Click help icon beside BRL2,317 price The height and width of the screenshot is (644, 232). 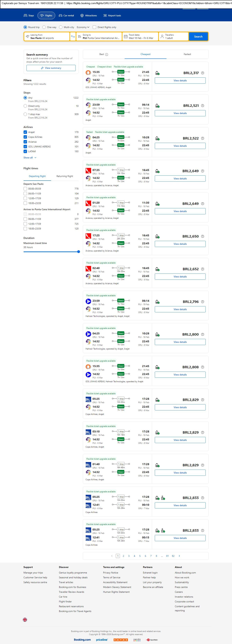coord(202,73)
